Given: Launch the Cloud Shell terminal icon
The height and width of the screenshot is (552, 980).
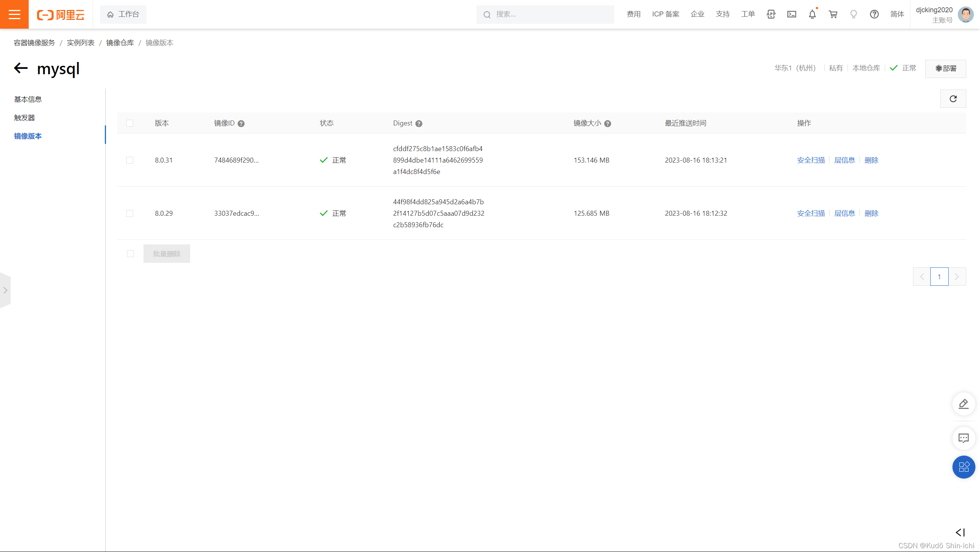Looking at the screenshot, I should tap(792, 15).
